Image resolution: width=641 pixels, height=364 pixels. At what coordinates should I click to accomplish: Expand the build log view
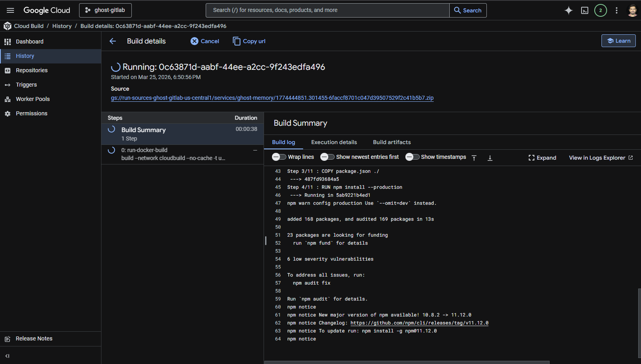(x=542, y=158)
